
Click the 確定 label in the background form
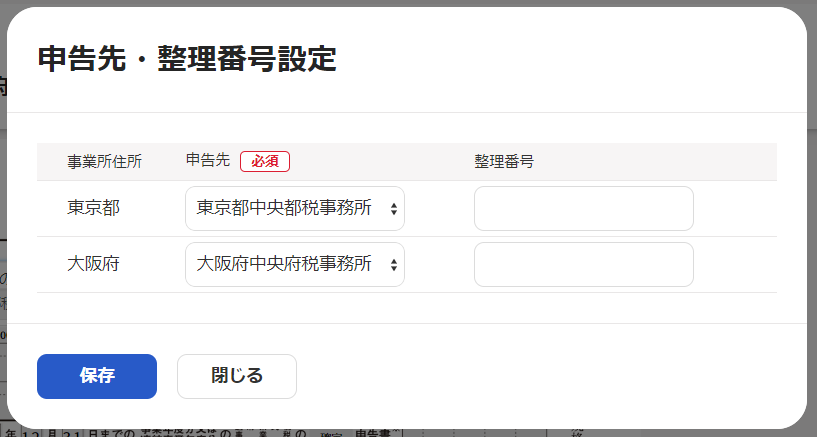point(331,434)
